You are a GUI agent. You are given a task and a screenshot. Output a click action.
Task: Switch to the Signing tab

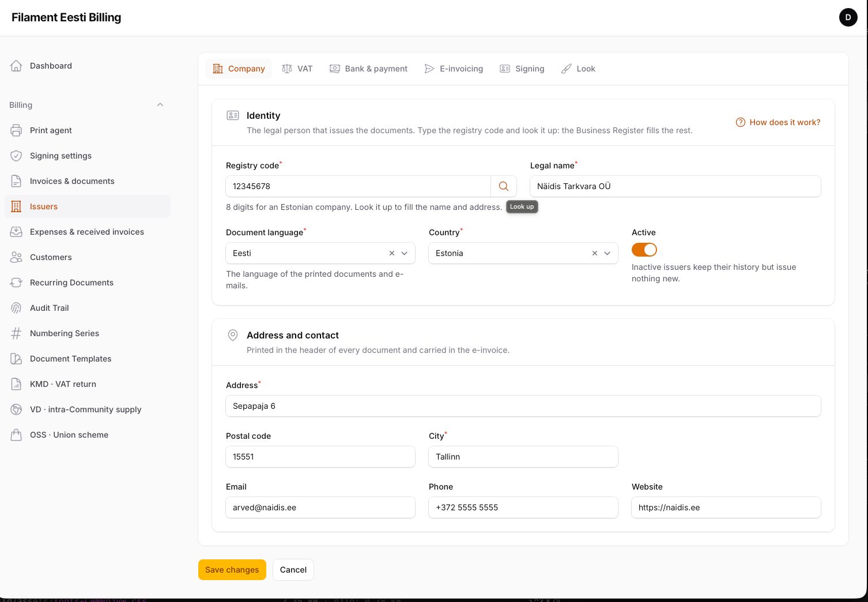pyautogui.click(x=522, y=69)
